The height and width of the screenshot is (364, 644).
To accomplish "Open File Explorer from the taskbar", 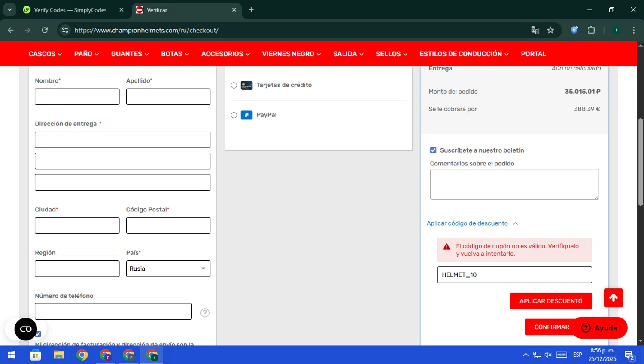I will 59,355.
